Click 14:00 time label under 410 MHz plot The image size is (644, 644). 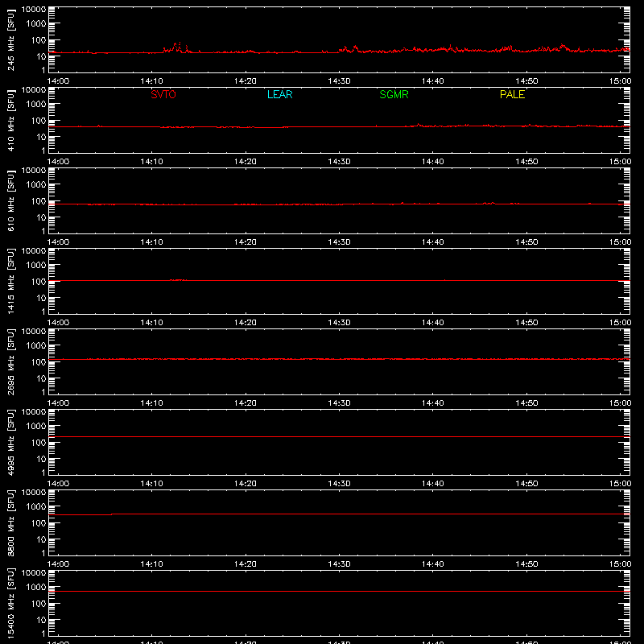point(58,162)
